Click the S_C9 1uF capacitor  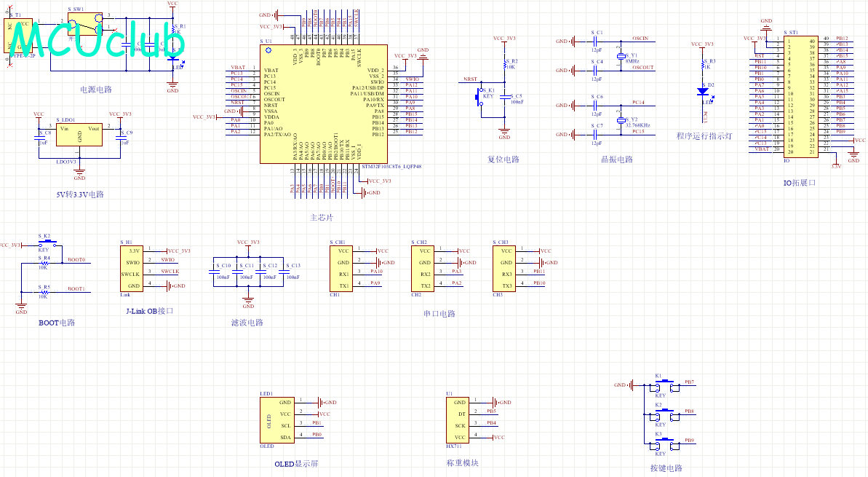point(121,138)
